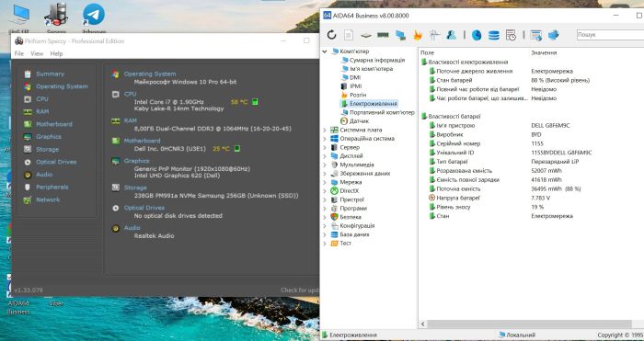Collapse the Комп'ютер tree node
Viewport: 644px width, 341px height.
click(x=325, y=51)
